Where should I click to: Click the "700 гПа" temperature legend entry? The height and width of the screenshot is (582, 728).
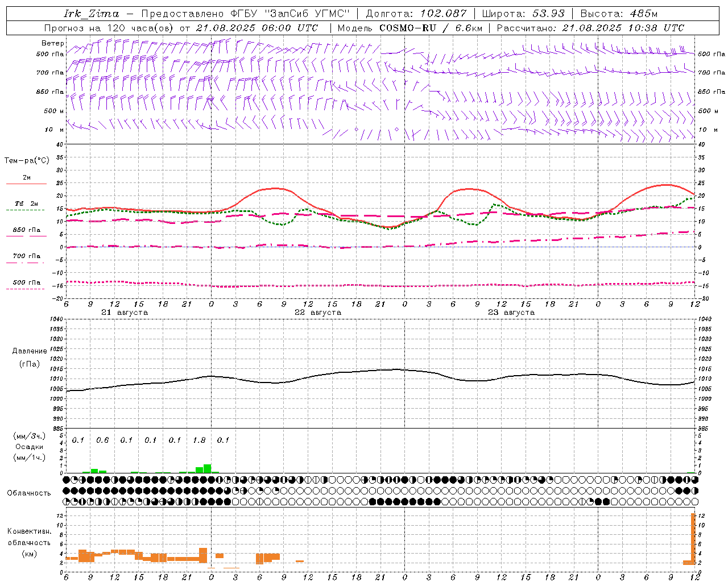point(26,256)
